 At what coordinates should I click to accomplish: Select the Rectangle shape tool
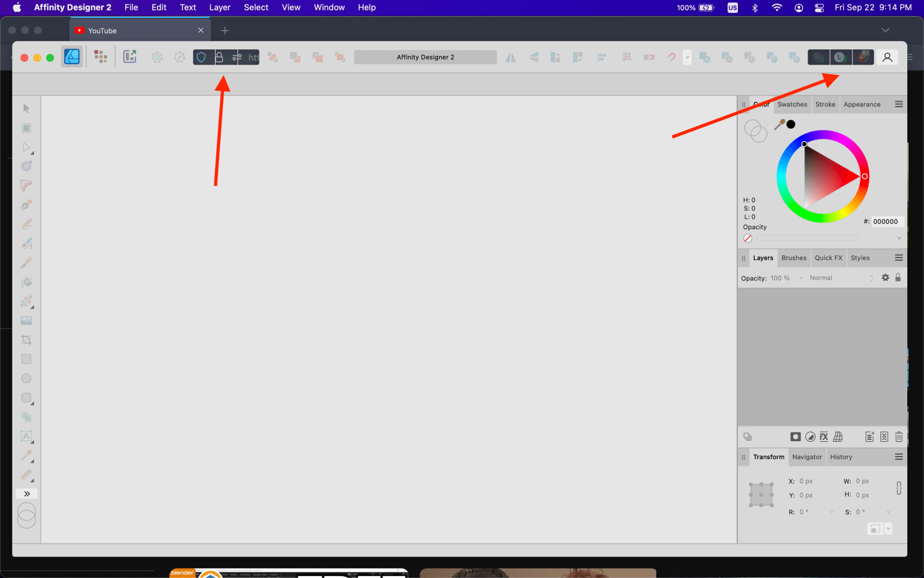tap(26, 359)
